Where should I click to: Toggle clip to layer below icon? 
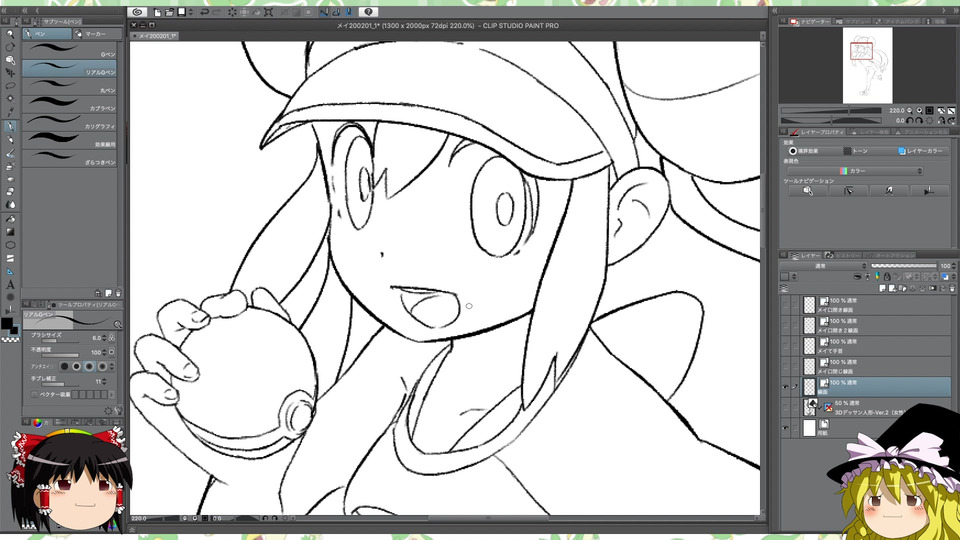point(857,276)
